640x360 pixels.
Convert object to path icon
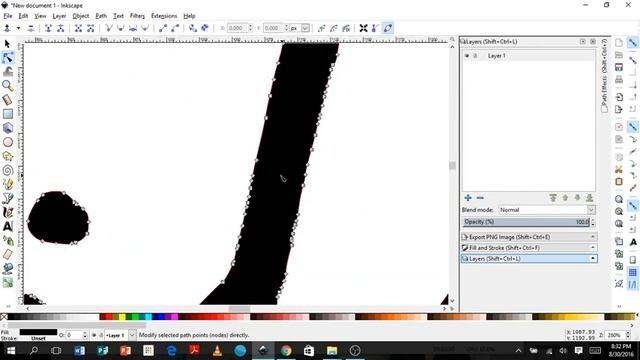point(193,28)
